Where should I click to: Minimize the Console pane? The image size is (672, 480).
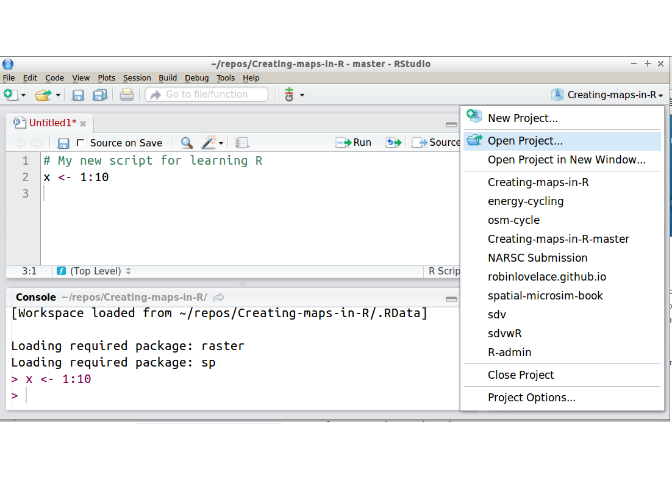[x=451, y=299]
